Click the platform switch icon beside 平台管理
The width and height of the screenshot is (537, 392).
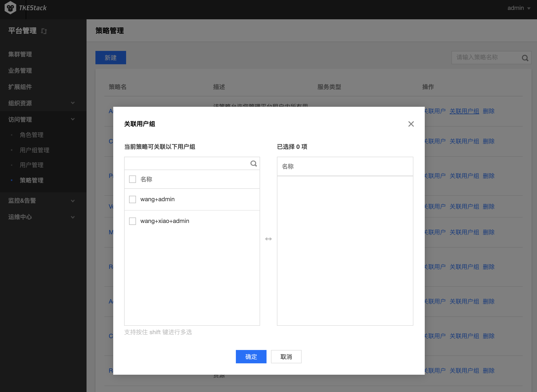tap(44, 31)
